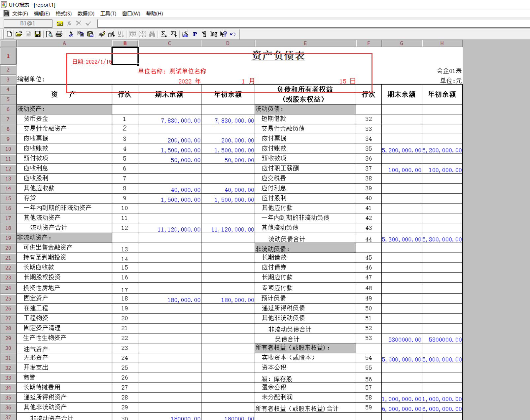Click the 流动资产合计 label
The image size is (530, 420).
49,228
